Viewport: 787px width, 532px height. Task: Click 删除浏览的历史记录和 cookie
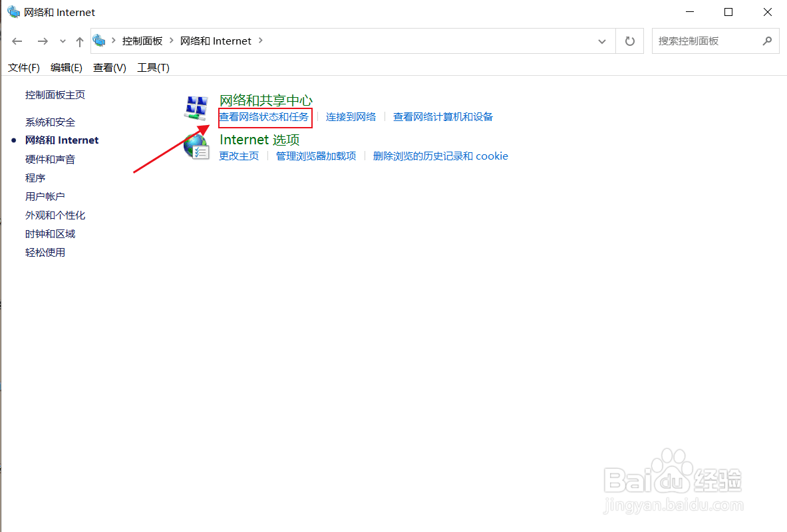[440, 156]
